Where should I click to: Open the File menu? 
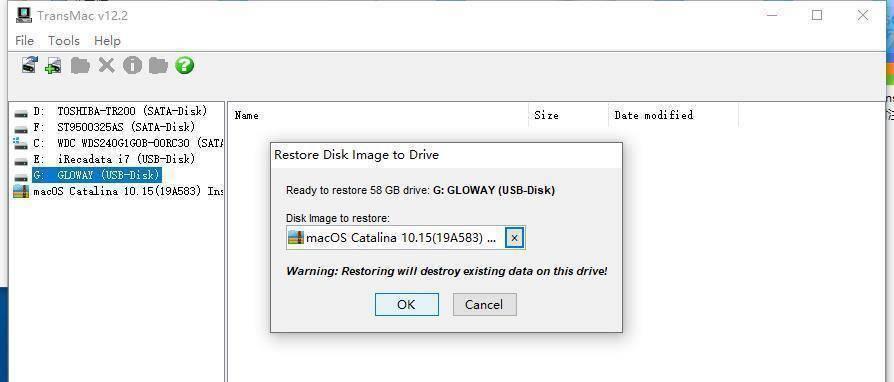tap(24, 40)
